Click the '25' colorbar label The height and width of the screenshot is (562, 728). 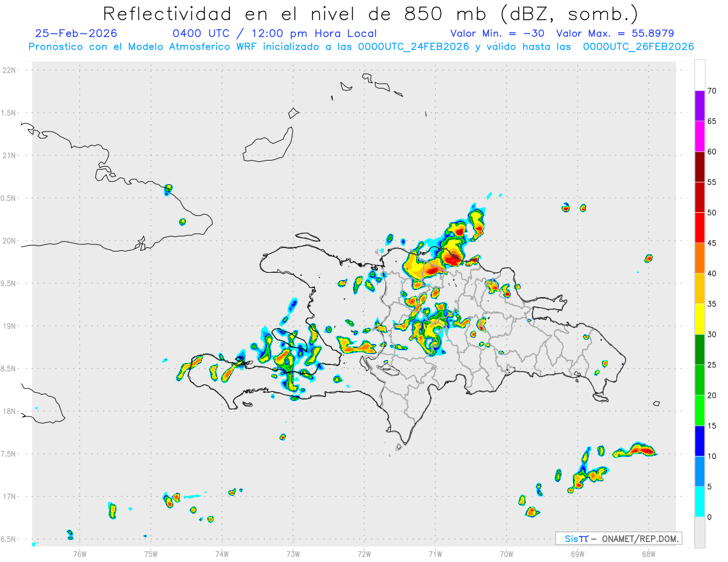(x=712, y=364)
